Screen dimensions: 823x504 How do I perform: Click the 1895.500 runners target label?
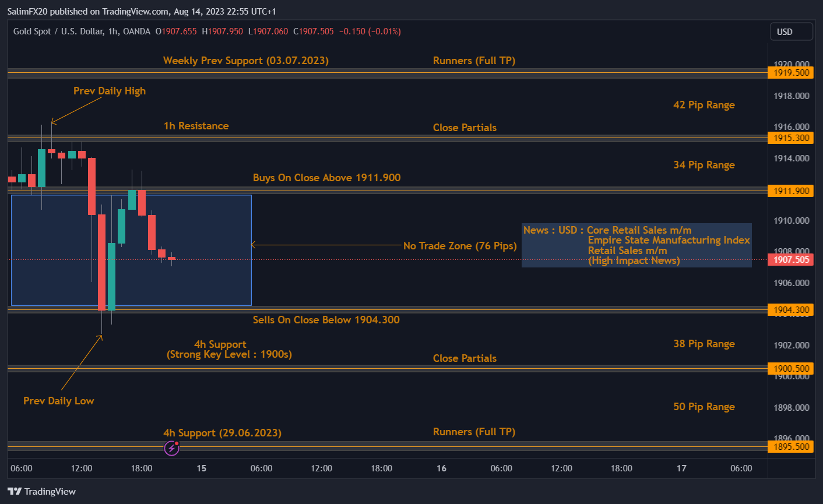click(x=790, y=446)
